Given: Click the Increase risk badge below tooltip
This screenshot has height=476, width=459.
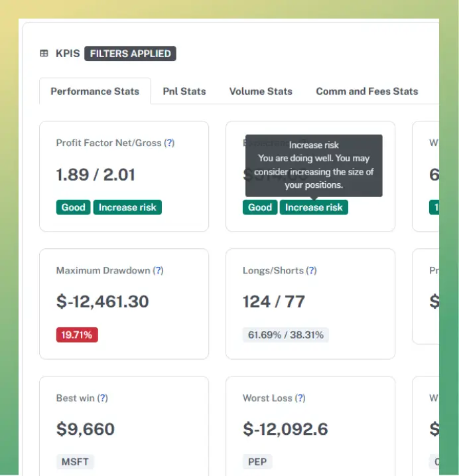Looking at the screenshot, I should coord(314,207).
